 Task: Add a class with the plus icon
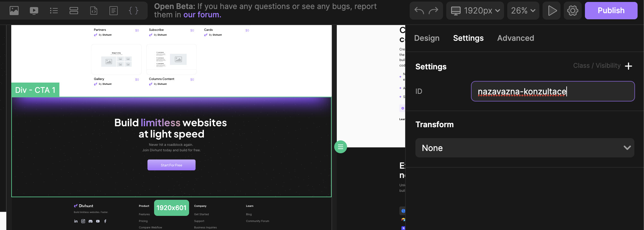click(x=629, y=66)
